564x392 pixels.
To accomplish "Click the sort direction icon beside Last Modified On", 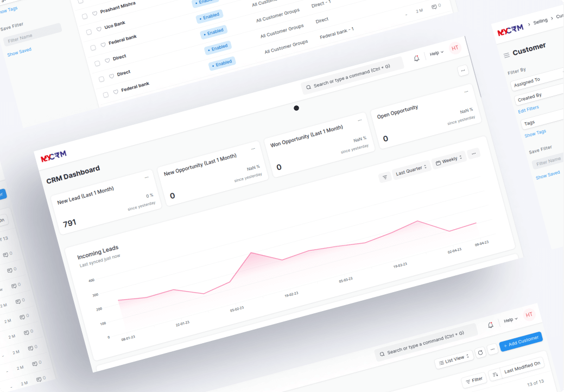I will point(495,374).
